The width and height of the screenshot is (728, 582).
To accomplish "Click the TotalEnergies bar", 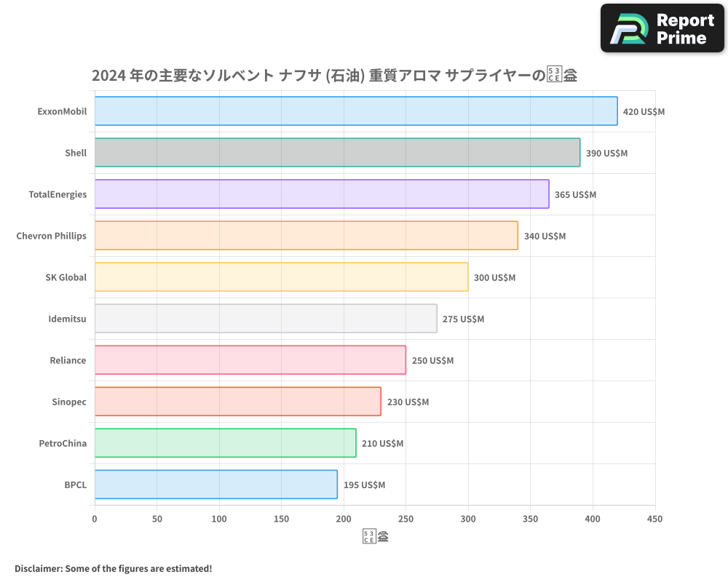I will click(x=320, y=194).
